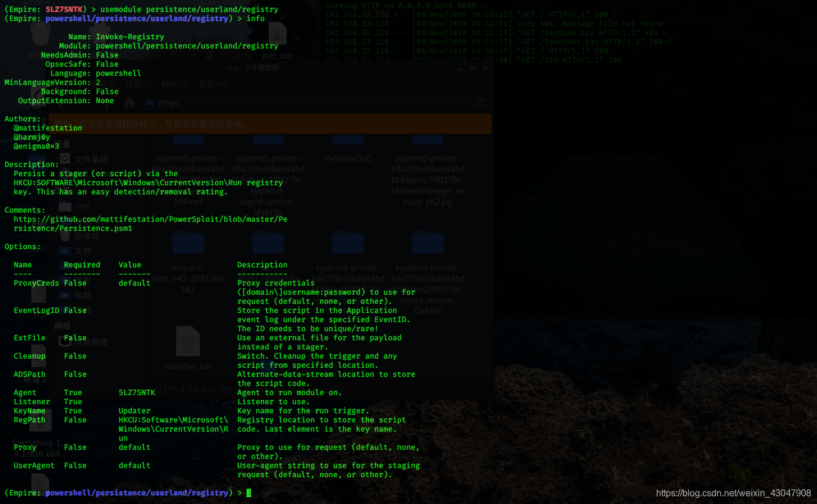The width and height of the screenshot is (817, 504).
Task: Click the 'ADSPath' option name
Action: click(x=30, y=374)
